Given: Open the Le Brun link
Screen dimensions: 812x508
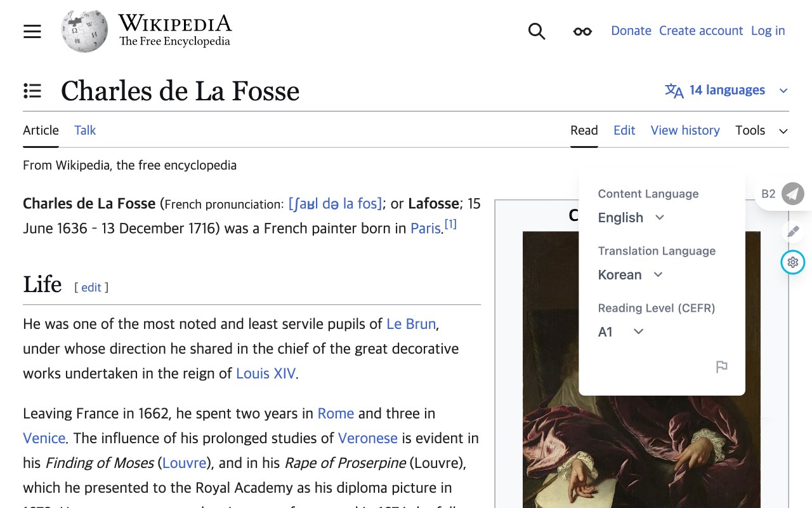Looking at the screenshot, I should point(411,324).
